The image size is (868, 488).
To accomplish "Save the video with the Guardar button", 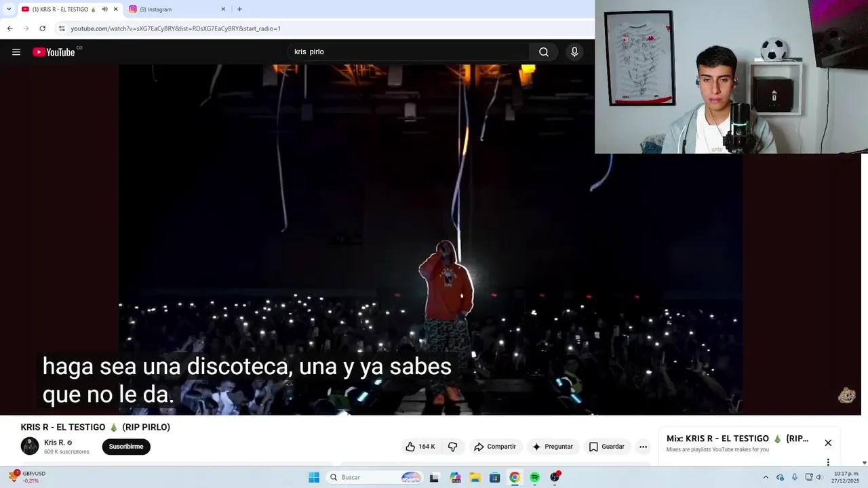I will click(606, 447).
